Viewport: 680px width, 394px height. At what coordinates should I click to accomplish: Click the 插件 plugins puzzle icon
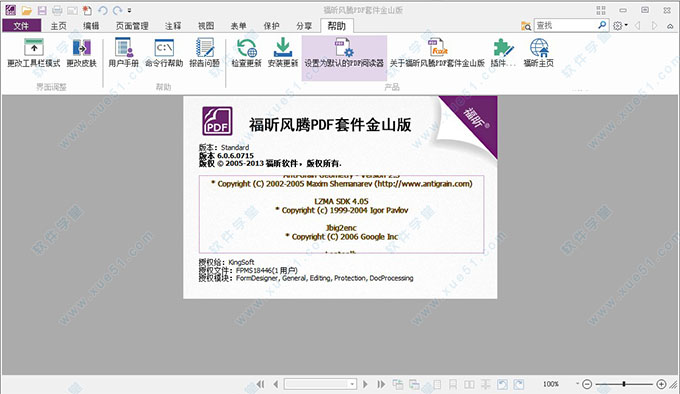click(x=503, y=47)
